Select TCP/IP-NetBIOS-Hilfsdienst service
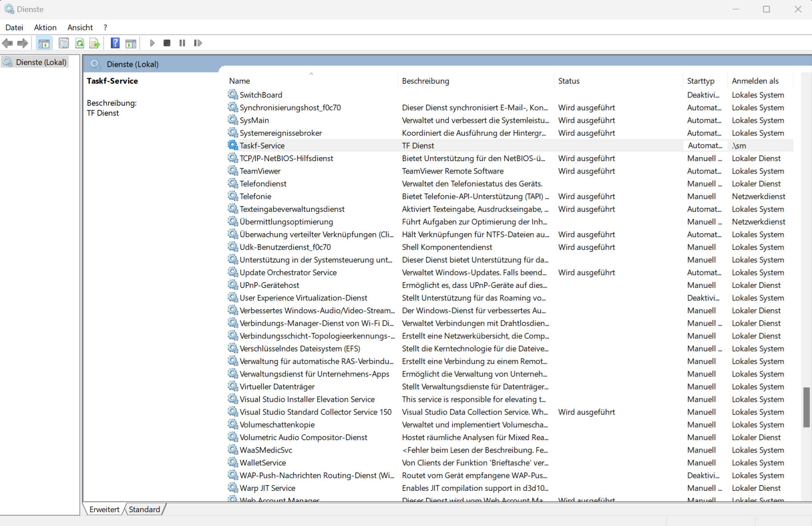Viewport: 812px width, 526px height. pos(286,158)
